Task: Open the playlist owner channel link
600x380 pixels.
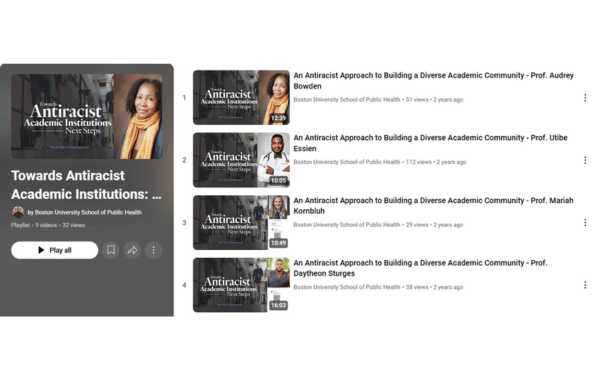Action: tap(88, 212)
